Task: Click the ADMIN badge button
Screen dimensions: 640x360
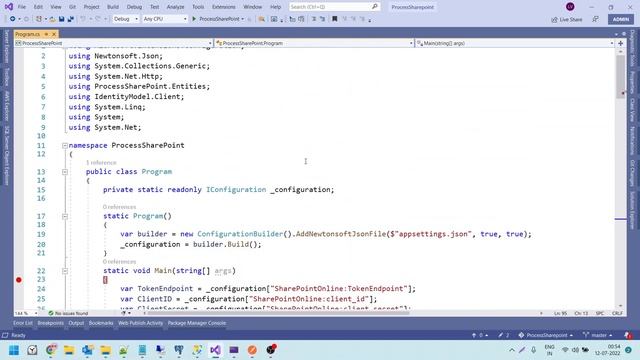Action: click(x=621, y=19)
